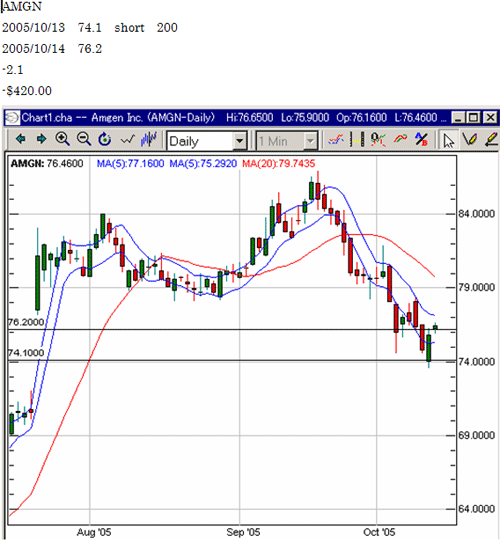Minimize the Chart1.cha window

click(458, 118)
